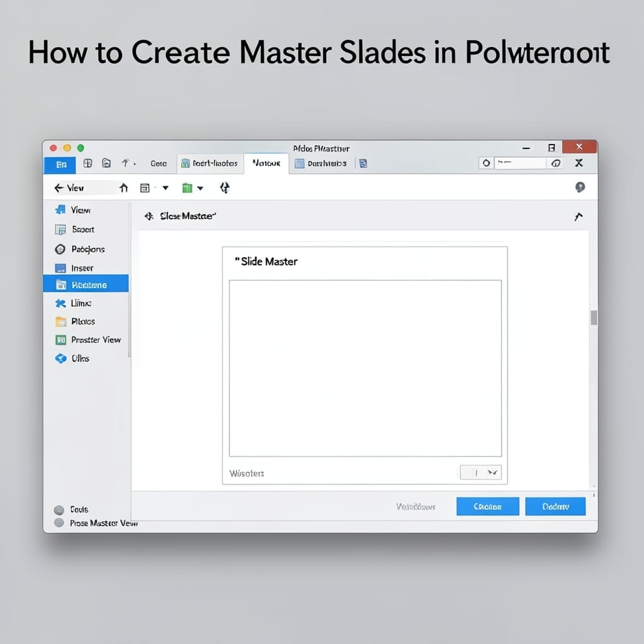
Task: Click the blue file button in tab bar
Action: click(60, 165)
